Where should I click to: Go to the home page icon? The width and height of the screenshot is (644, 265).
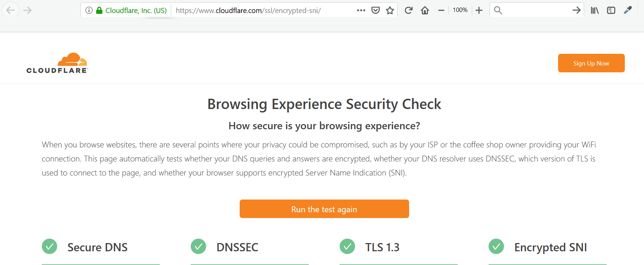[425, 10]
